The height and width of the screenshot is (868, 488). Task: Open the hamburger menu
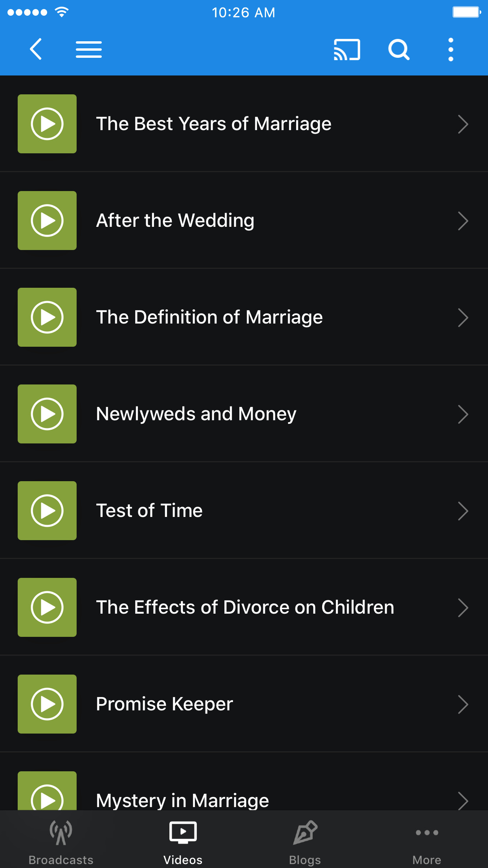[x=89, y=50]
